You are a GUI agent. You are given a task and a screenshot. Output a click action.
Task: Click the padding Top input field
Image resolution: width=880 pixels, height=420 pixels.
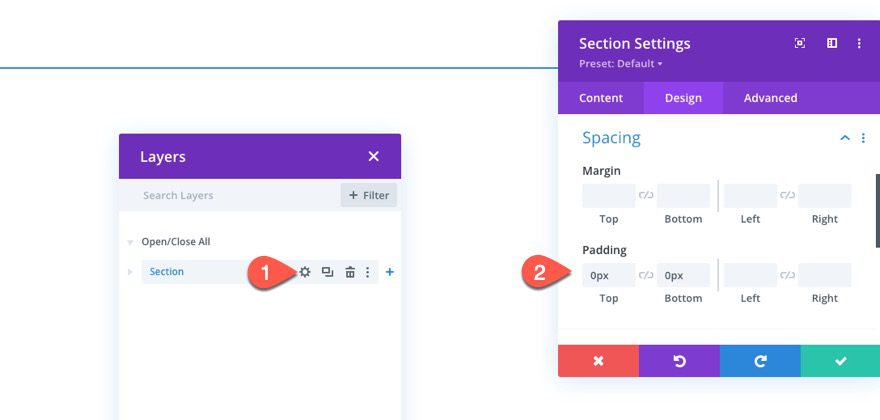tap(609, 275)
